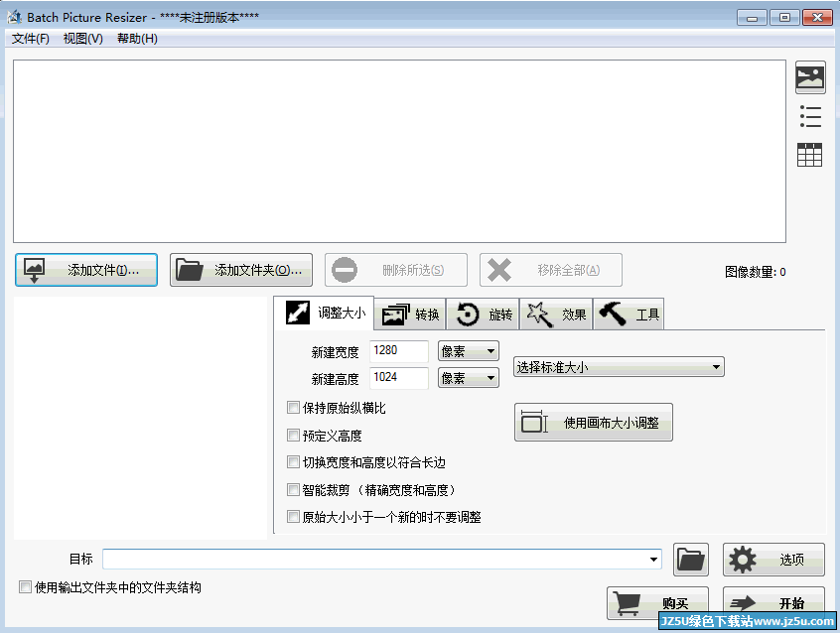Click the 购买 buy button

658,603
